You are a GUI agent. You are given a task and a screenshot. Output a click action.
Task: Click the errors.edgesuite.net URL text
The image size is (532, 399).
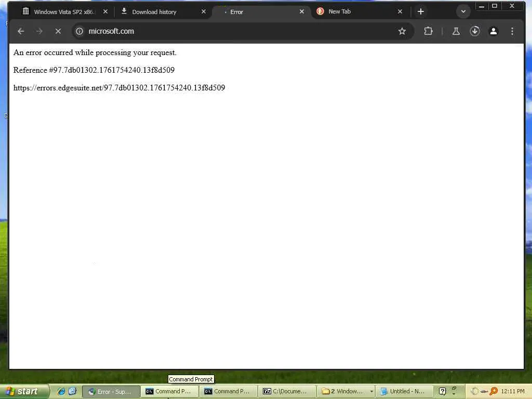click(119, 87)
